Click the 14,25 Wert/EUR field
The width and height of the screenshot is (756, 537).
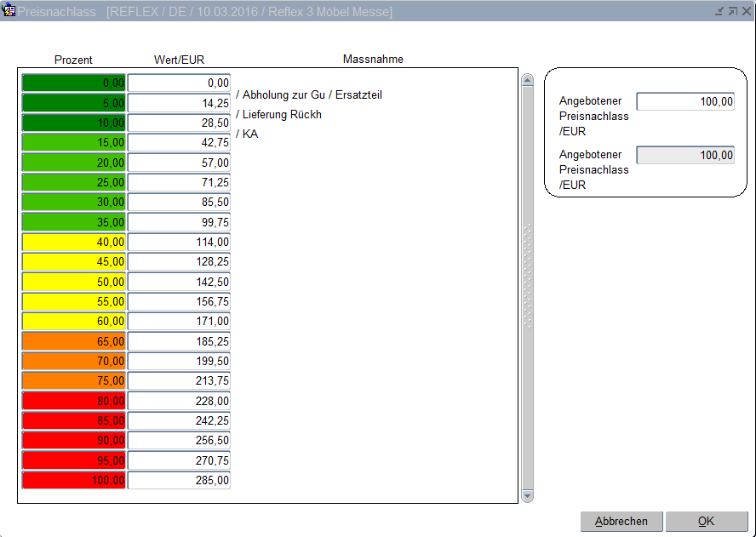tap(179, 103)
